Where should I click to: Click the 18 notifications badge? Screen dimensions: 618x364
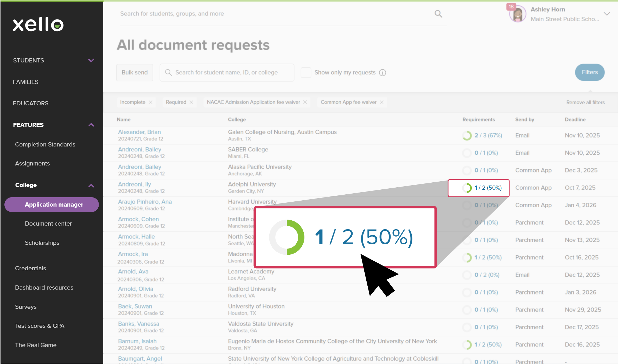click(x=511, y=7)
